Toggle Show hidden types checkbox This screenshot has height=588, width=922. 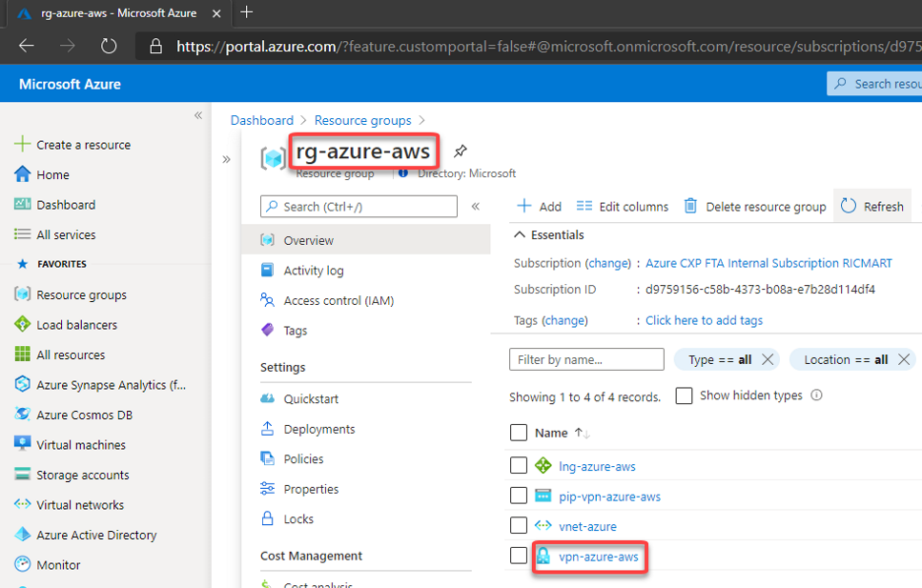(x=684, y=395)
